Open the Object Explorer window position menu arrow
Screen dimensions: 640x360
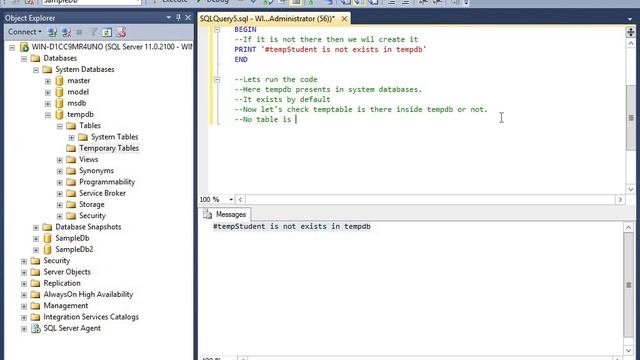point(169,18)
